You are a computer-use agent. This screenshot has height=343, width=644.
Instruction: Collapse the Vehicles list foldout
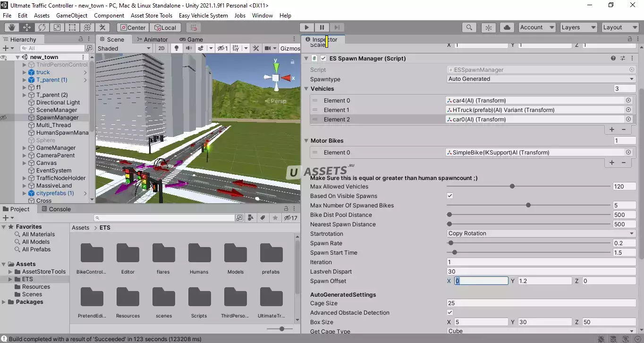[306, 88]
